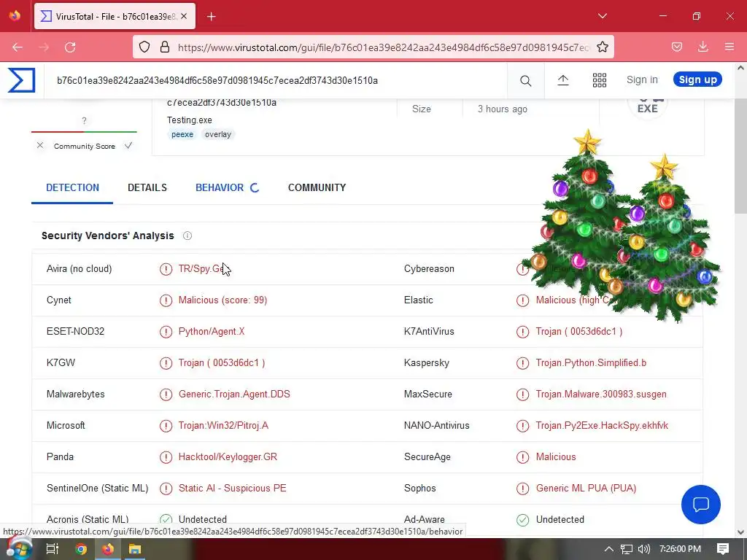
Task: Click the tracking protection shield icon
Action: [144, 47]
